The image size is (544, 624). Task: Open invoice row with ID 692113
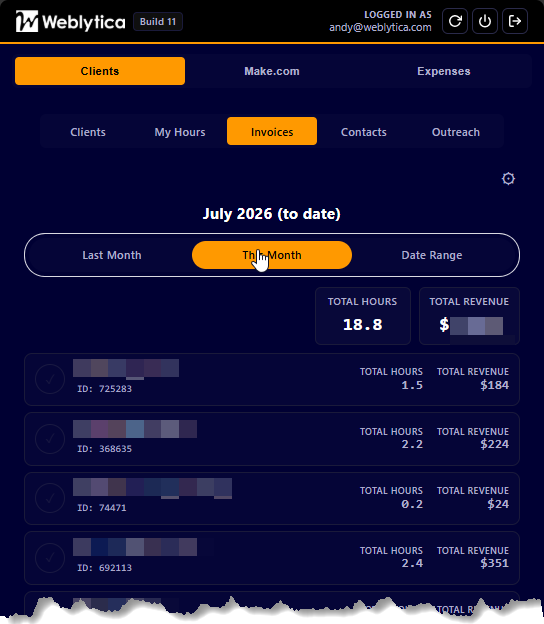click(x=272, y=558)
